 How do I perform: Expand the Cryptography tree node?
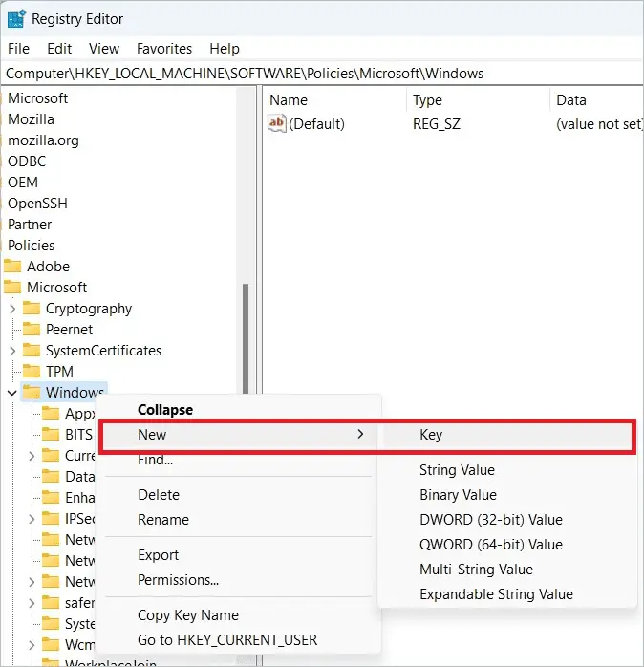[x=11, y=309]
